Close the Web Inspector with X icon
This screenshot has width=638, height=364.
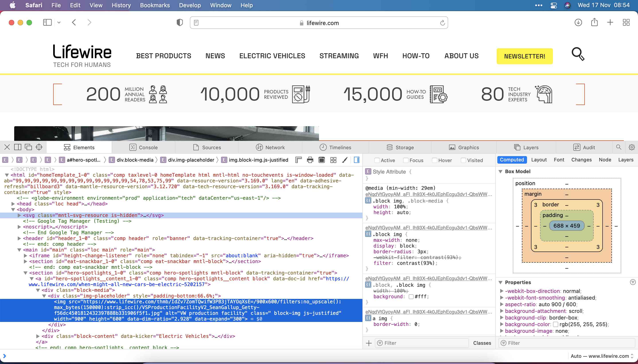click(x=7, y=147)
